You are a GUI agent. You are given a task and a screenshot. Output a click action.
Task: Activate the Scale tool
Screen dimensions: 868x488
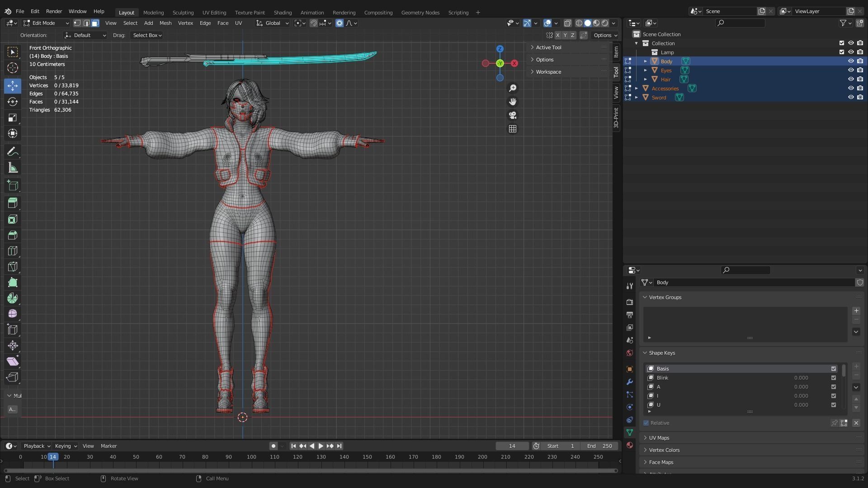tap(13, 118)
